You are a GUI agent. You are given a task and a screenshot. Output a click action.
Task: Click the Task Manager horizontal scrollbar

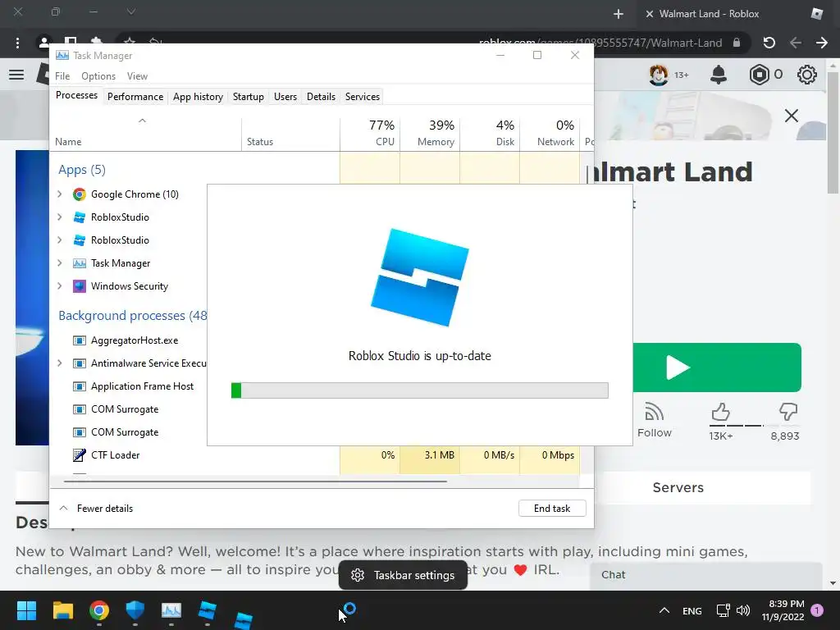click(255, 482)
